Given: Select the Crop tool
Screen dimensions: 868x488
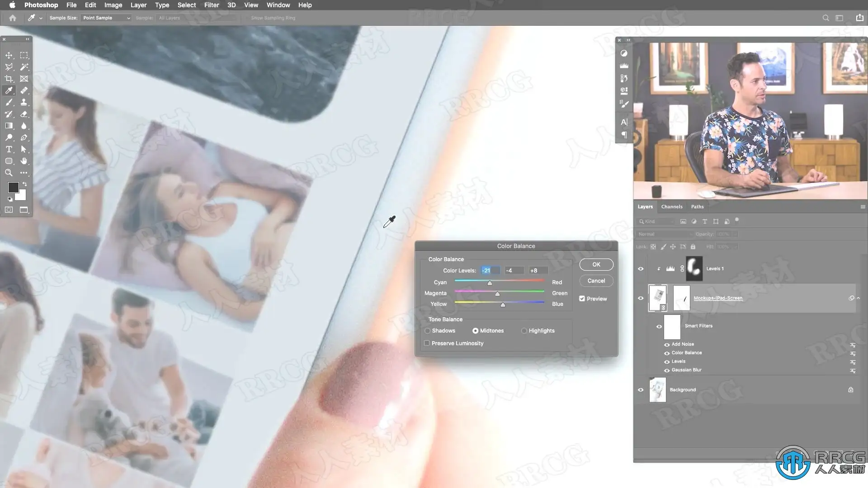Looking at the screenshot, I should point(9,79).
